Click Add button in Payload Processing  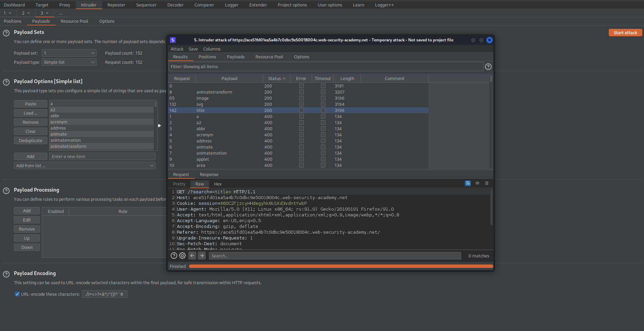pos(27,211)
